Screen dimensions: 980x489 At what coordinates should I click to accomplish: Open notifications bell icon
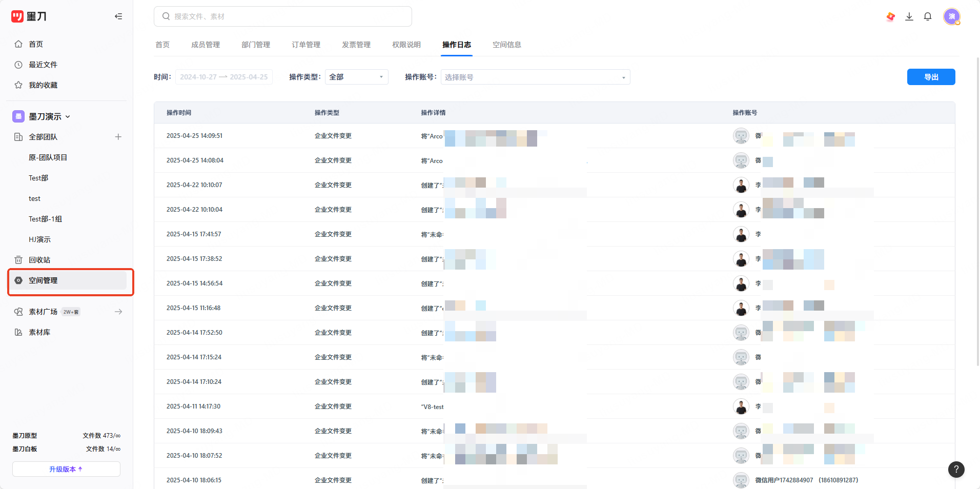coord(928,16)
